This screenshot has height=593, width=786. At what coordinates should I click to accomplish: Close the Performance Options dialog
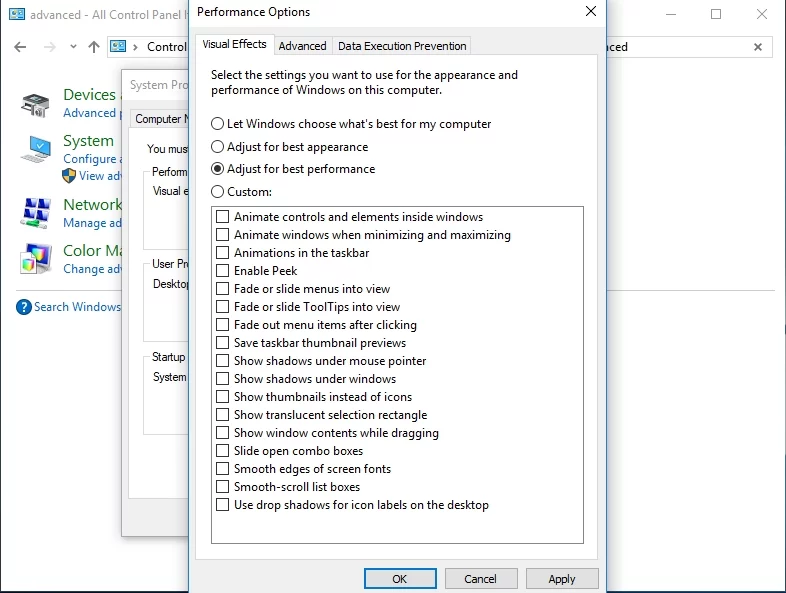click(591, 11)
